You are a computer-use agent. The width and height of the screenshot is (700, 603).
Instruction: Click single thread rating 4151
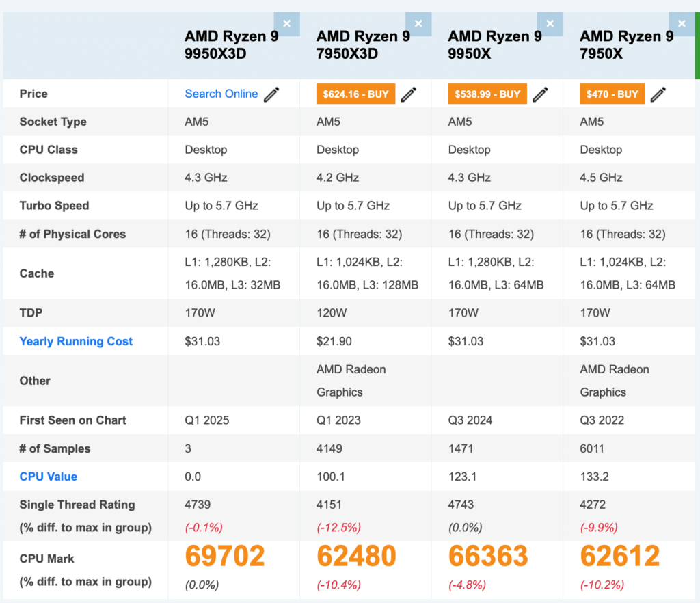point(329,505)
